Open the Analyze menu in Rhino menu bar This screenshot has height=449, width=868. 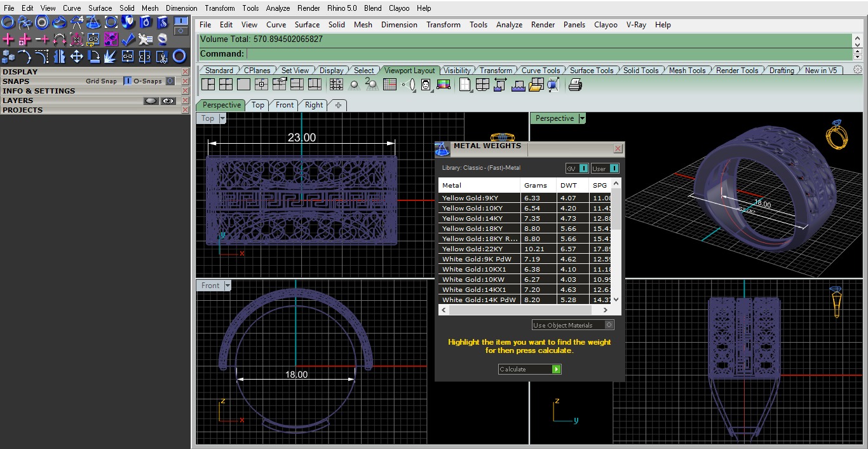click(508, 25)
